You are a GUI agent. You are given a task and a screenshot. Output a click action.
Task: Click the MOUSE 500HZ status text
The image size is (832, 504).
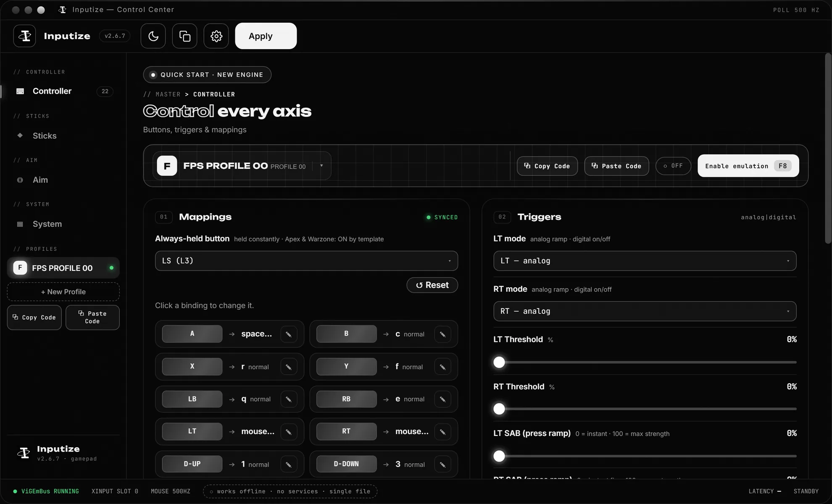(x=171, y=491)
